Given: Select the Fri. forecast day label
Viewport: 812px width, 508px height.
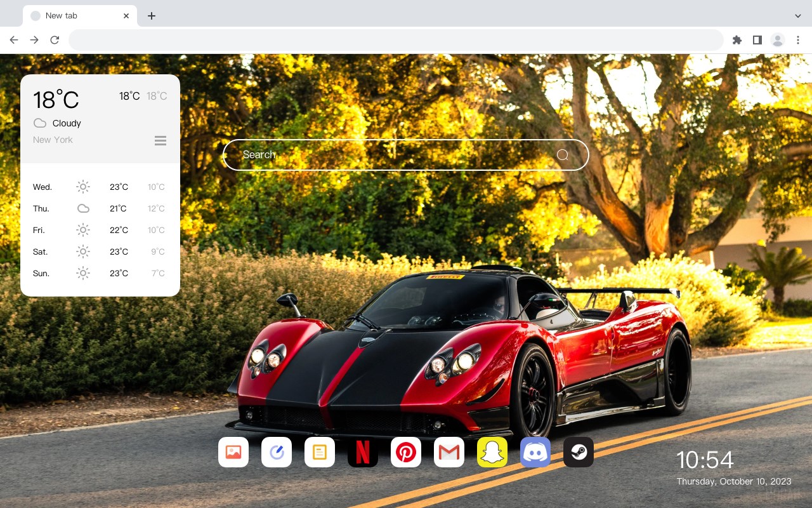Looking at the screenshot, I should click(39, 230).
